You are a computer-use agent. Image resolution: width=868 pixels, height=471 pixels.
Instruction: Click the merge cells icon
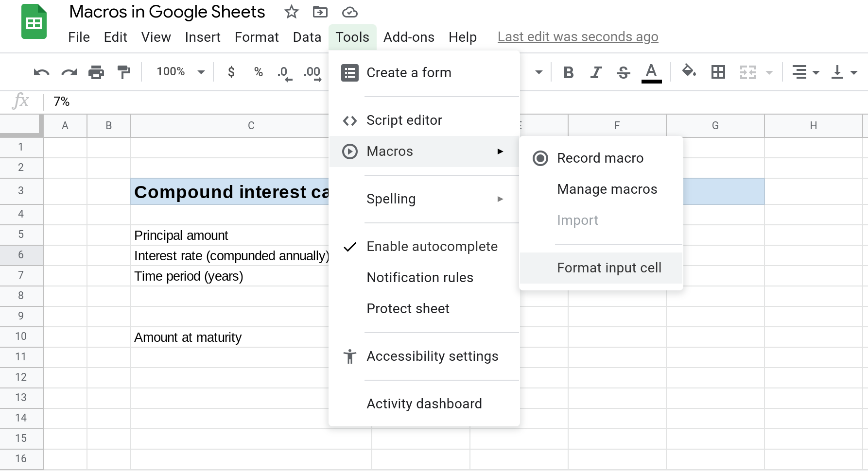click(x=747, y=72)
